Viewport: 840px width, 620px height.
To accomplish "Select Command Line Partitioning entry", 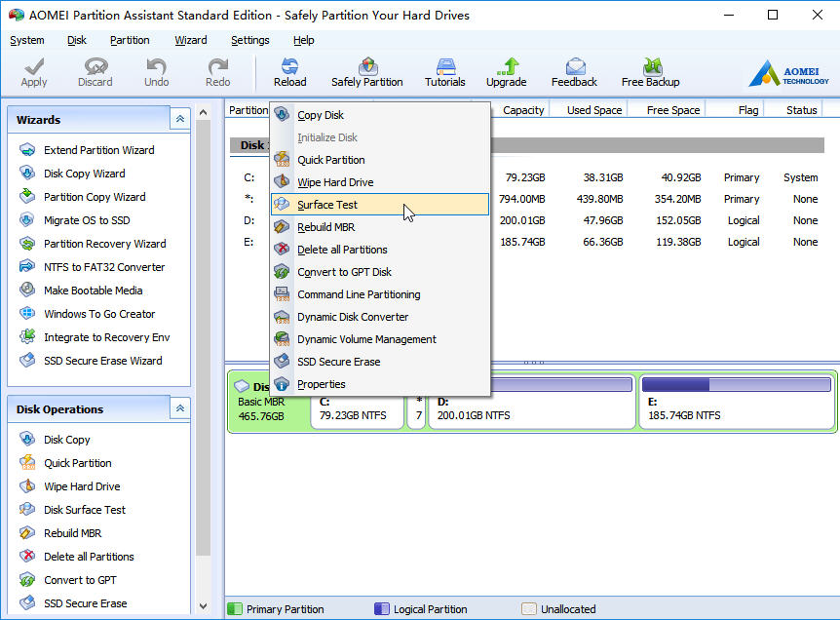I will point(380,294).
